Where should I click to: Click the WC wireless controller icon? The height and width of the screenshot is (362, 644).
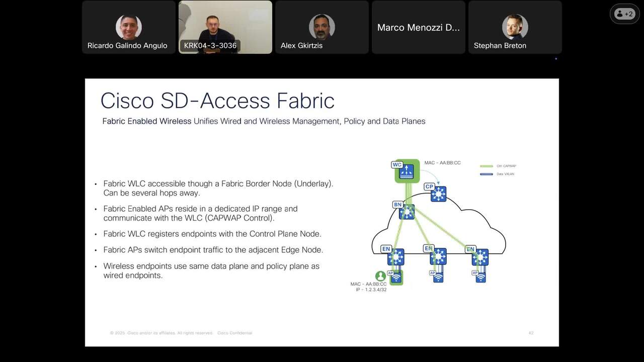(x=407, y=172)
